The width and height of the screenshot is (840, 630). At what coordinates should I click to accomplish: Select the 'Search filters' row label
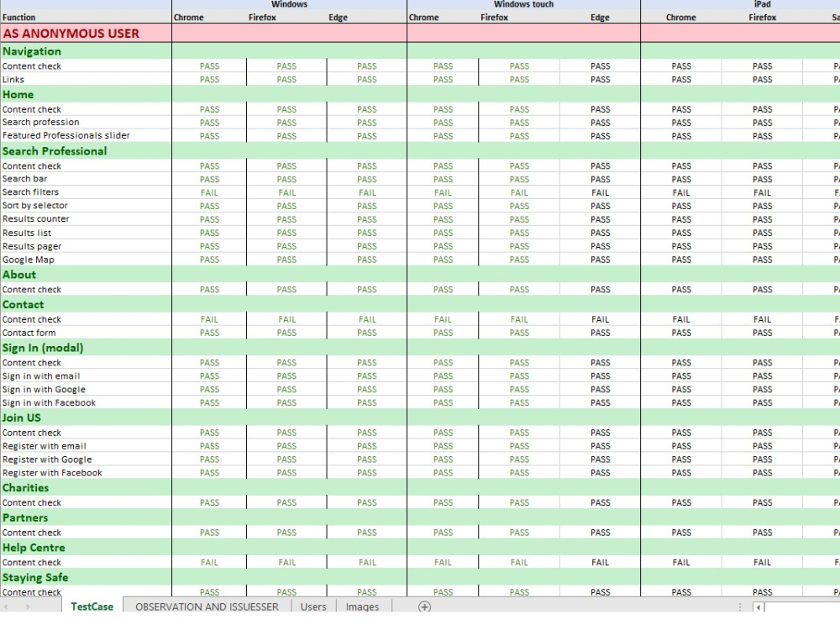tap(86, 192)
